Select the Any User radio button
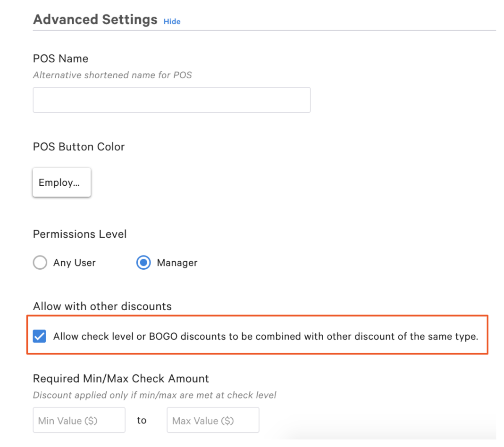 click(x=40, y=263)
